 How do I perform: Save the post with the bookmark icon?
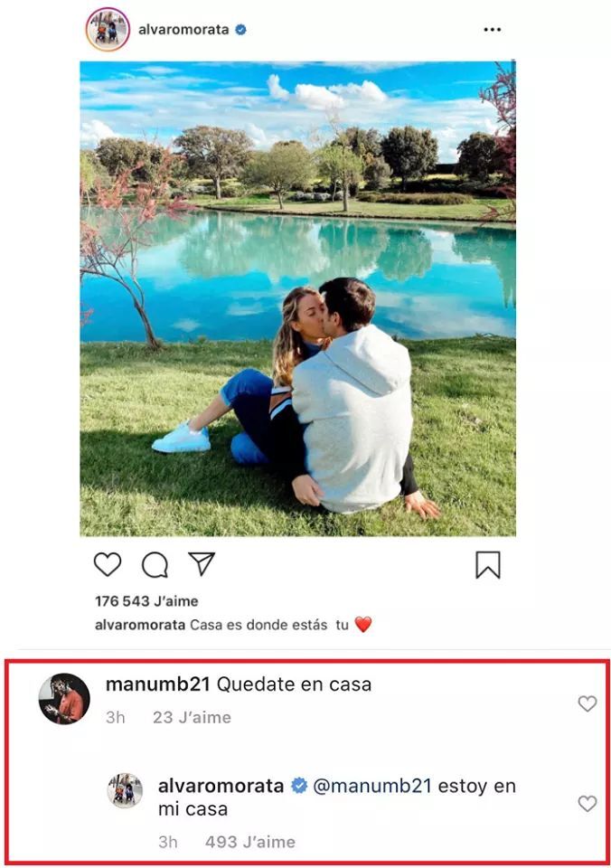tap(487, 564)
